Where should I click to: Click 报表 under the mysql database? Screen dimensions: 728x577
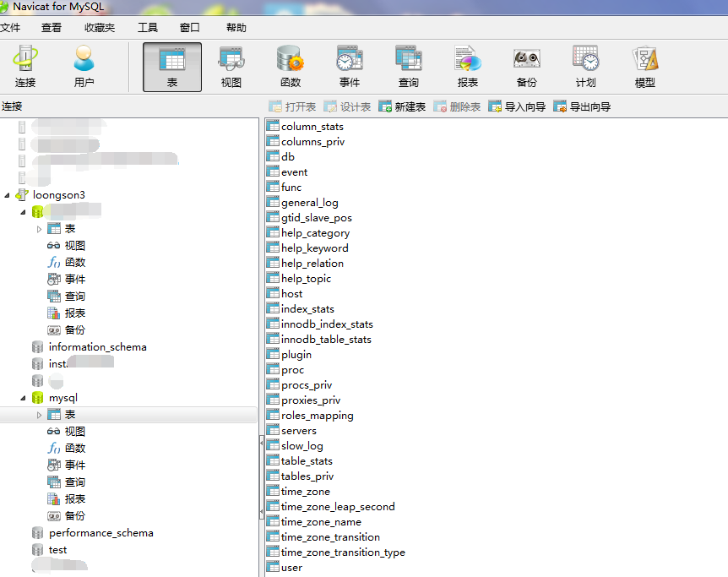coord(75,499)
